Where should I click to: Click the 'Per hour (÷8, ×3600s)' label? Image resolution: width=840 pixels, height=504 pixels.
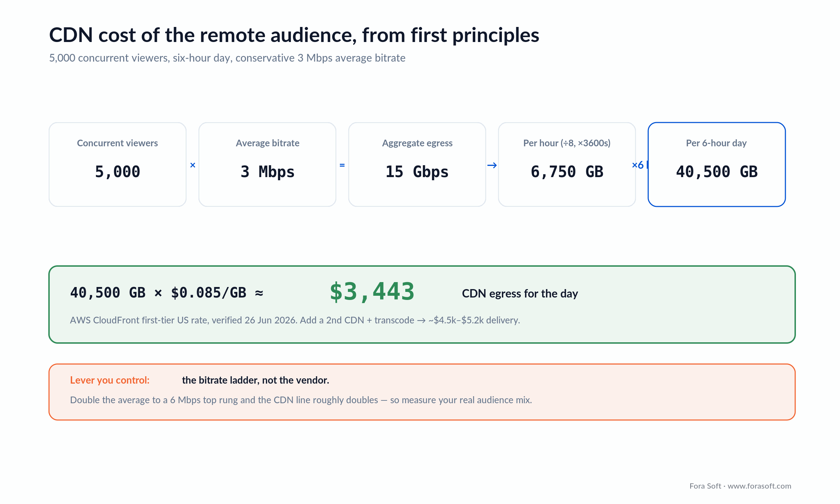(x=567, y=143)
